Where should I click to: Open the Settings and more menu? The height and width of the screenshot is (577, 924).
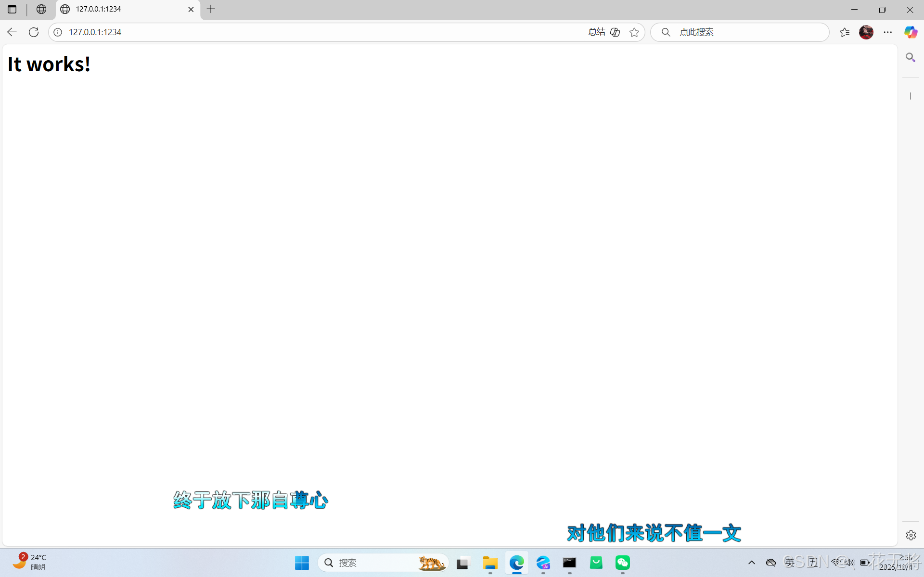[887, 32]
